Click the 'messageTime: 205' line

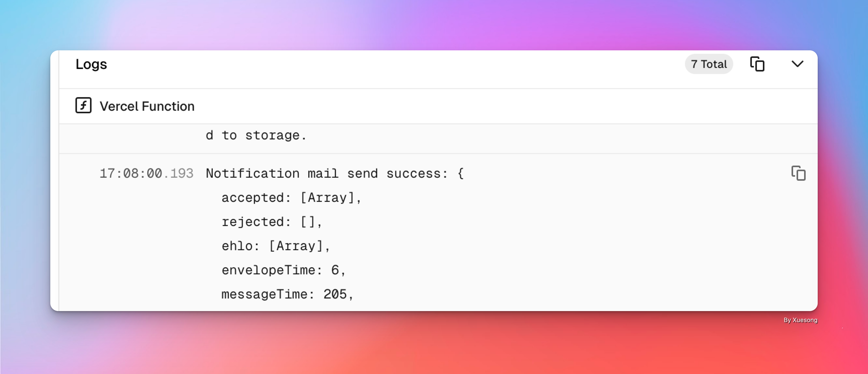click(x=287, y=294)
